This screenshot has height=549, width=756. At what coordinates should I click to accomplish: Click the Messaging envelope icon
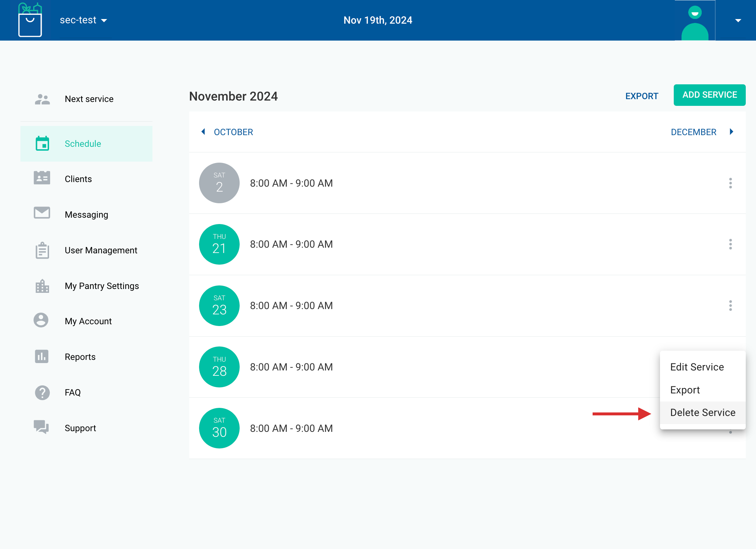(42, 213)
